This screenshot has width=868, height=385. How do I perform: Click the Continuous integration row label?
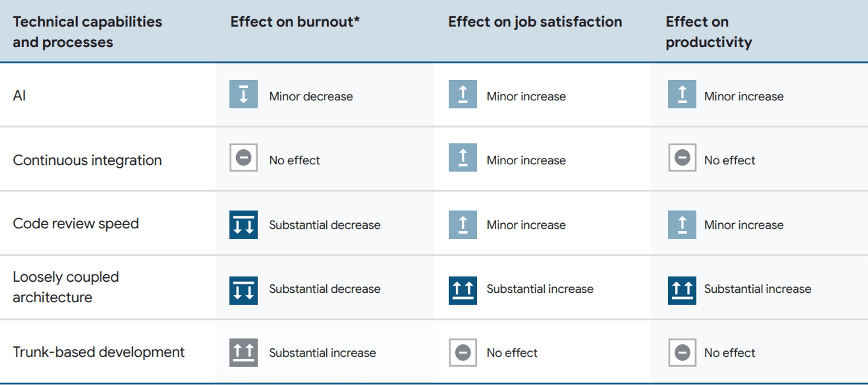(x=87, y=160)
